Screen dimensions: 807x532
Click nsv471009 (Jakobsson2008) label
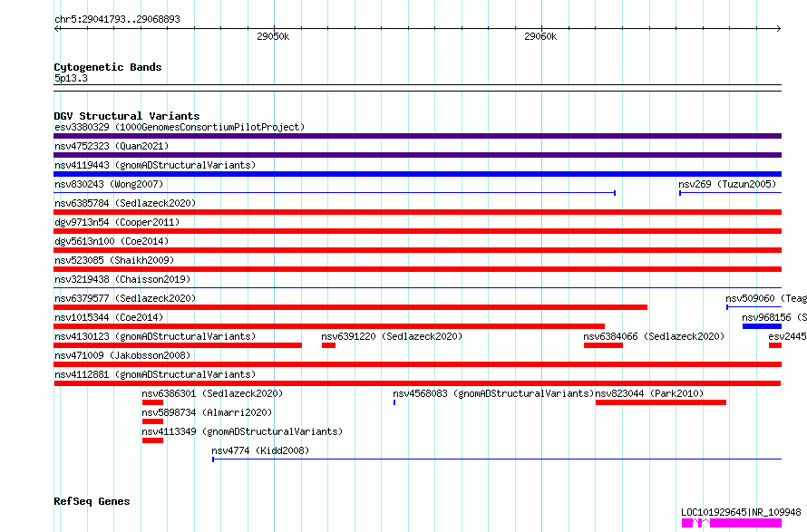click(122, 355)
